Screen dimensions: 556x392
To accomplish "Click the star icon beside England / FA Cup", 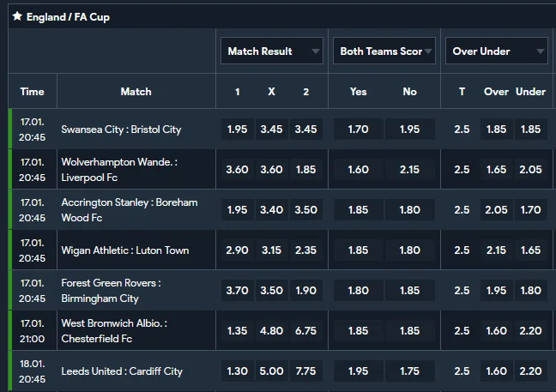I will pyautogui.click(x=17, y=16).
